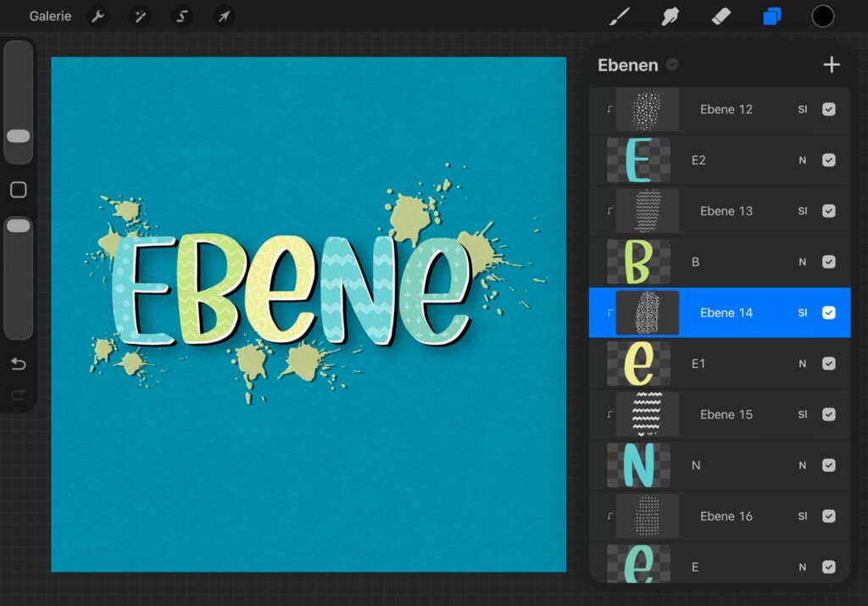The height and width of the screenshot is (606, 868).
Task: Hide layer Ebene 13
Action: [x=829, y=211]
